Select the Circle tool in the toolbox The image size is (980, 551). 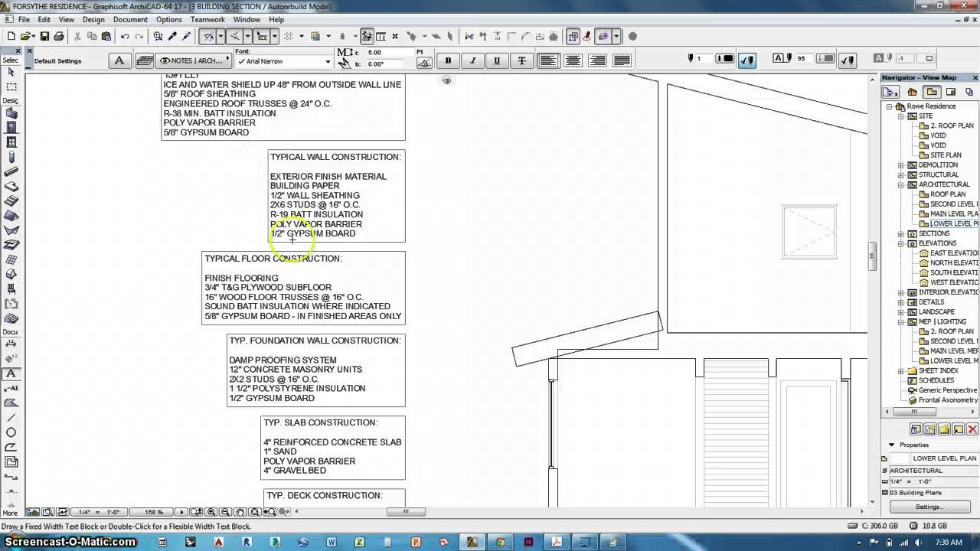coord(11,432)
